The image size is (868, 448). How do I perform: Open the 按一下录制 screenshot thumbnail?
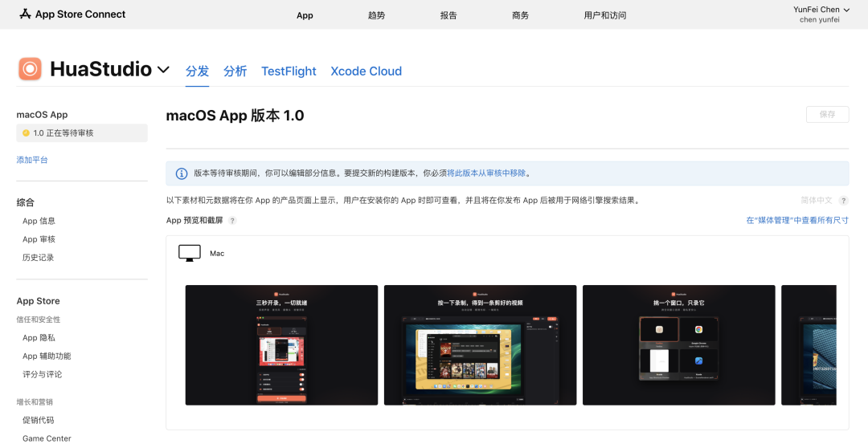(x=480, y=345)
